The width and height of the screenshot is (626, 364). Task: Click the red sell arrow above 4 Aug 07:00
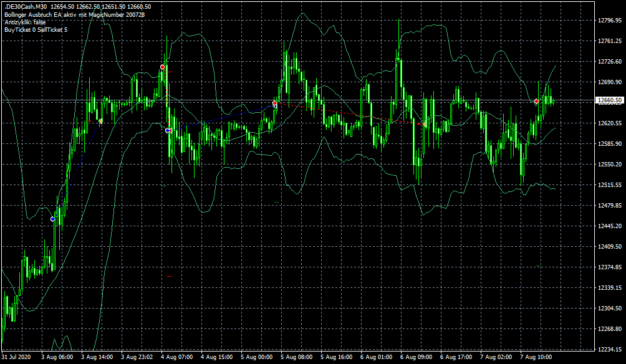coord(163,67)
